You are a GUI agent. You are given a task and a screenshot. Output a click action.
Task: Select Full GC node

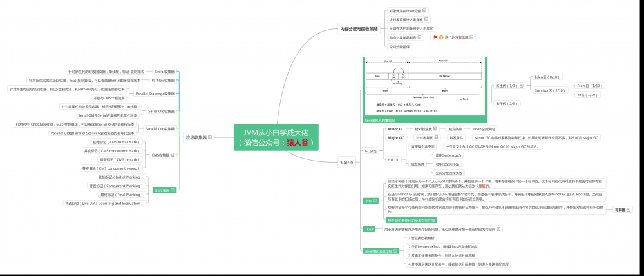[394, 159]
